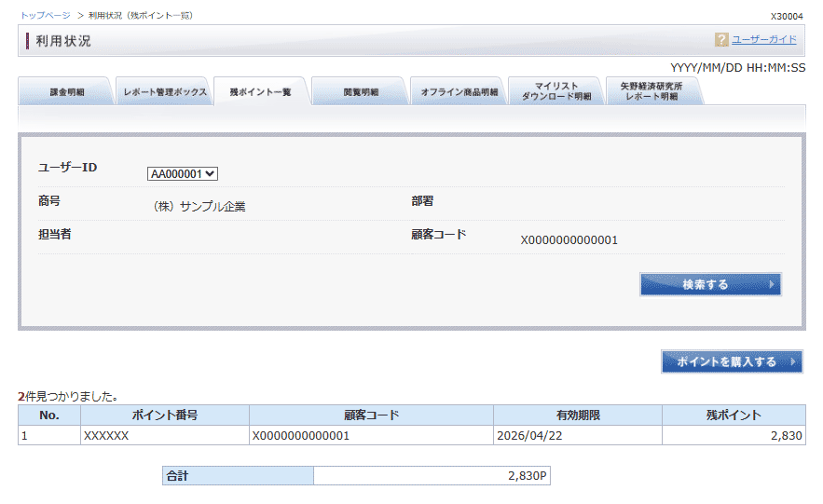Select the 残ポイント一覧 tab

click(x=261, y=92)
